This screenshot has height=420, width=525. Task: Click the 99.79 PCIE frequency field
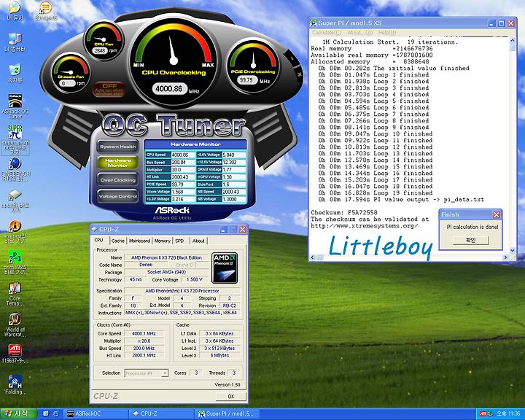247,80
